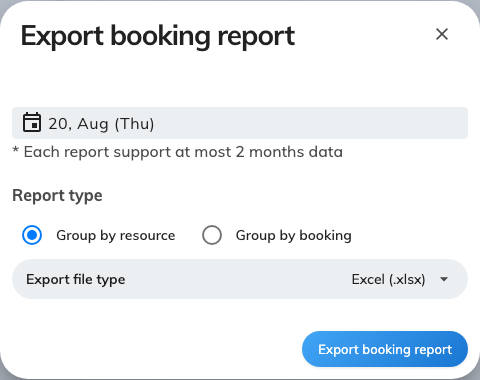The height and width of the screenshot is (380, 480).
Task: Select the Group by booking radio button
Action: tap(212, 235)
